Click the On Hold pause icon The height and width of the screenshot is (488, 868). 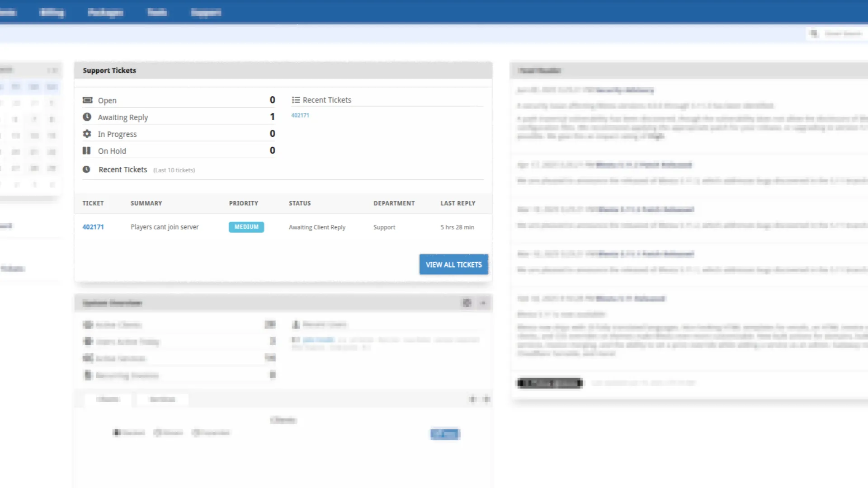pos(87,150)
